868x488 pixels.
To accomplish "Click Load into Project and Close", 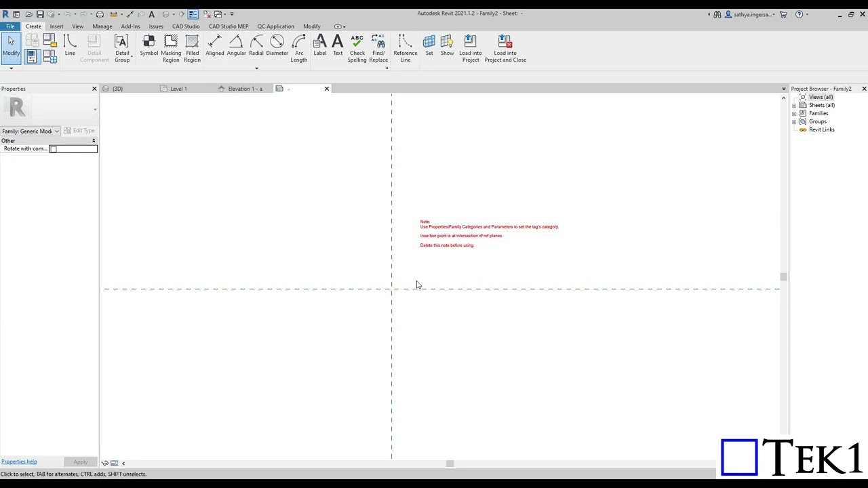I will tap(505, 48).
